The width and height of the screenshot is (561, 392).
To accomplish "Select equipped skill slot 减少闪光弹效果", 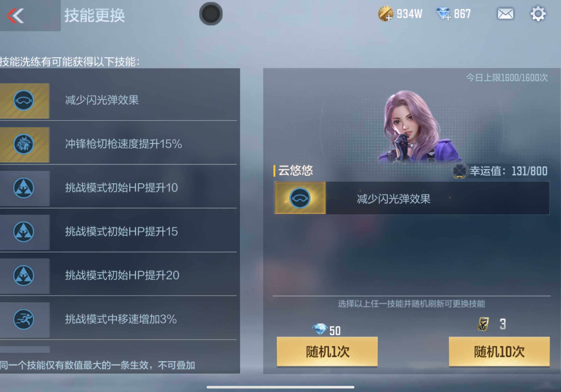I will tap(412, 198).
